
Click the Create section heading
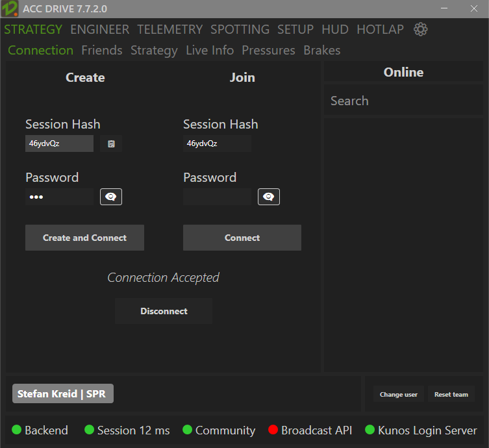85,77
